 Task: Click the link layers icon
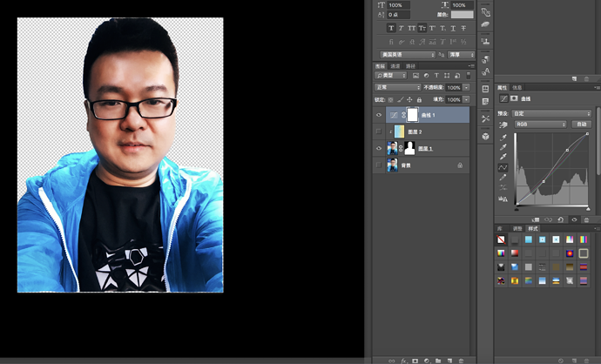click(391, 361)
